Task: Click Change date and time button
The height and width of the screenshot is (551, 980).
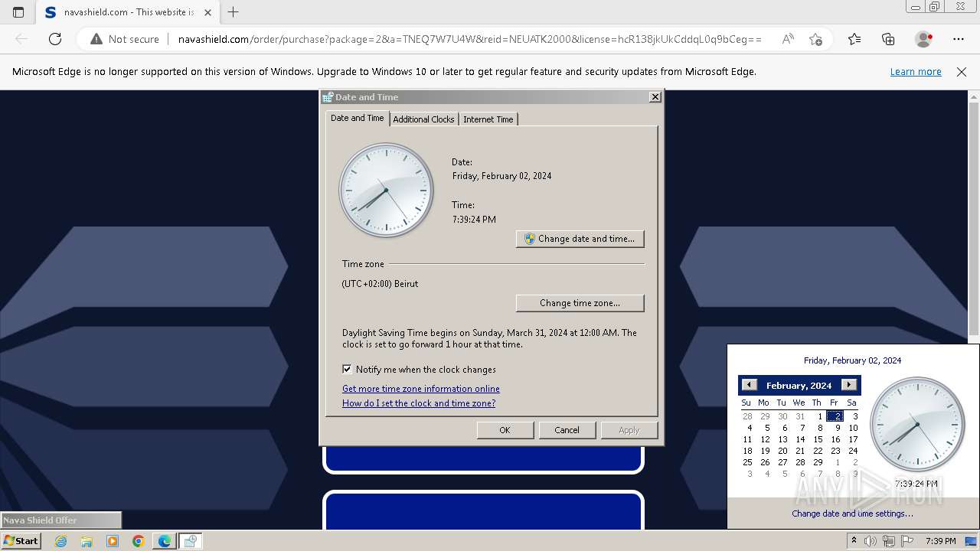Action: click(x=580, y=239)
